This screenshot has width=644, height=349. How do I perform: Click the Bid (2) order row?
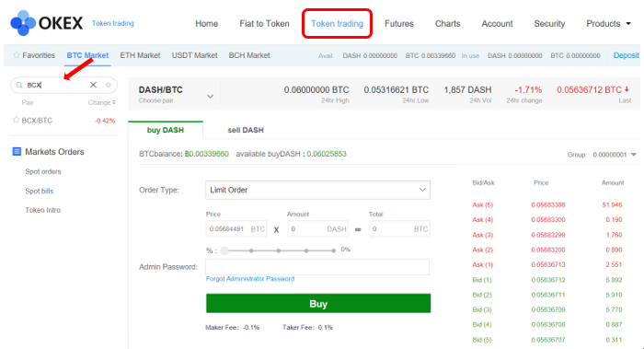547,295
